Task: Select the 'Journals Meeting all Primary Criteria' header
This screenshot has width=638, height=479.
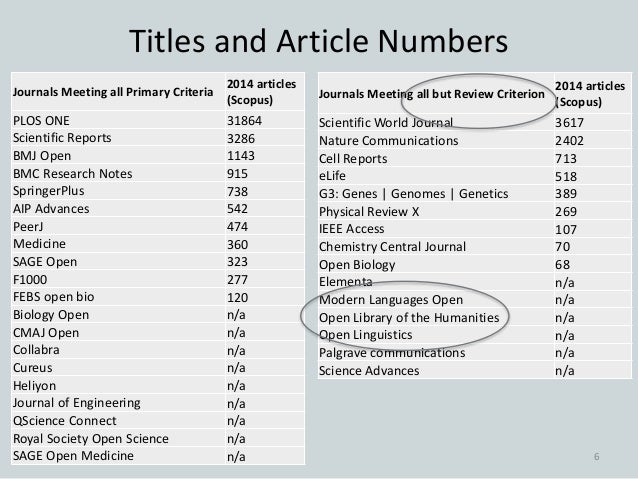Action: (x=113, y=92)
